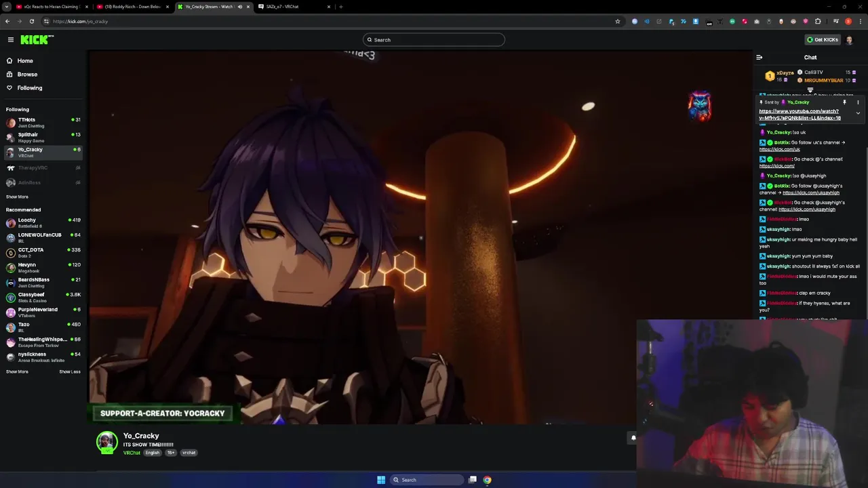Click the 18+ tag

pos(171,453)
